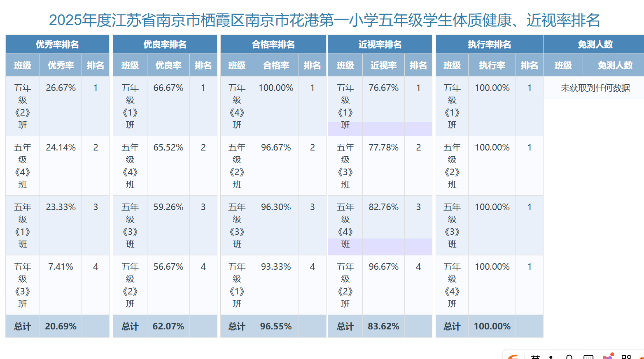This screenshot has height=359, width=644.
Task: Select the 近视率排名 section header
Action: coord(380,44)
